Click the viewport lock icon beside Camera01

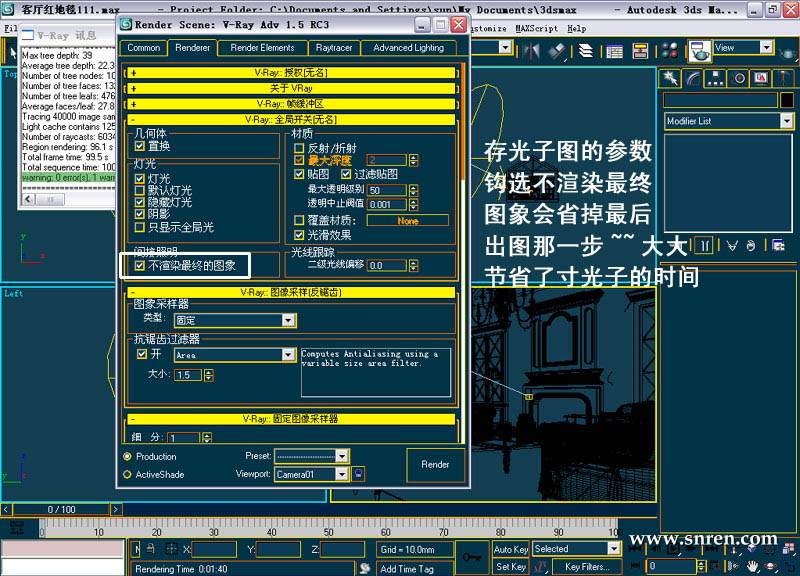359,474
